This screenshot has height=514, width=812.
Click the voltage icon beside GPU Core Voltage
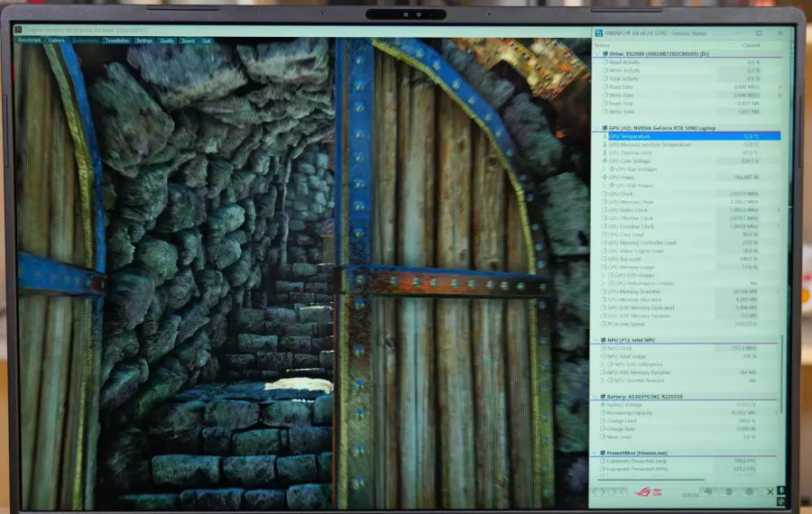[604, 161]
